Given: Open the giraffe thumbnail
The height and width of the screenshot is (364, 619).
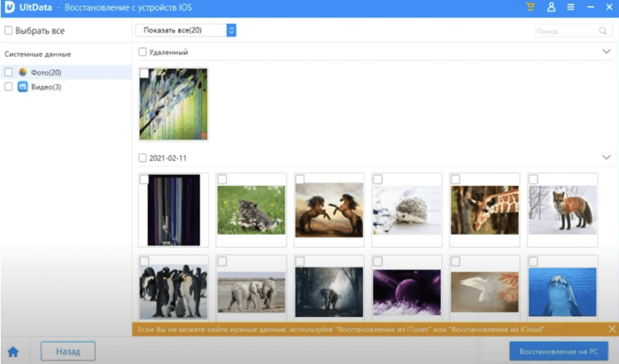Looking at the screenshot, I should point(484,210).
